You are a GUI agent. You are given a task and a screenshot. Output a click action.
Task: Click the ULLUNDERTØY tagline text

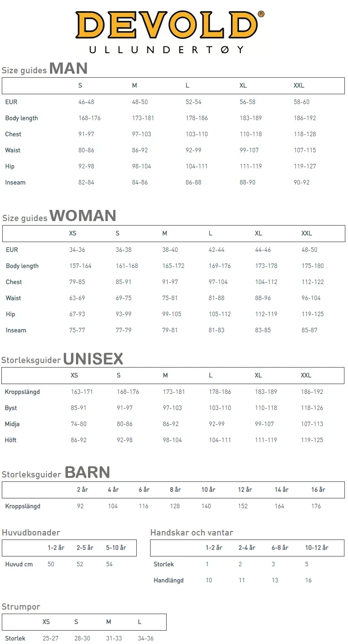click(167, 50)
